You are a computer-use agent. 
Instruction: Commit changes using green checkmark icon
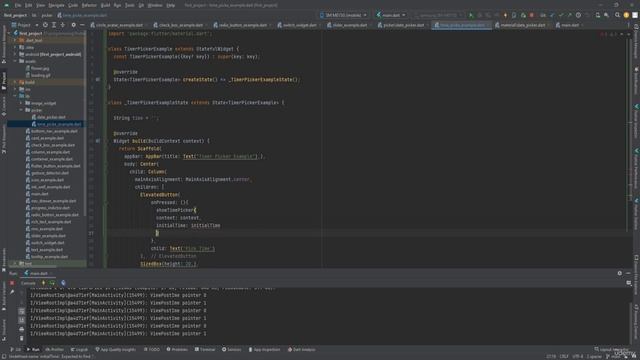pyautogui.click(x=561, y=15)
